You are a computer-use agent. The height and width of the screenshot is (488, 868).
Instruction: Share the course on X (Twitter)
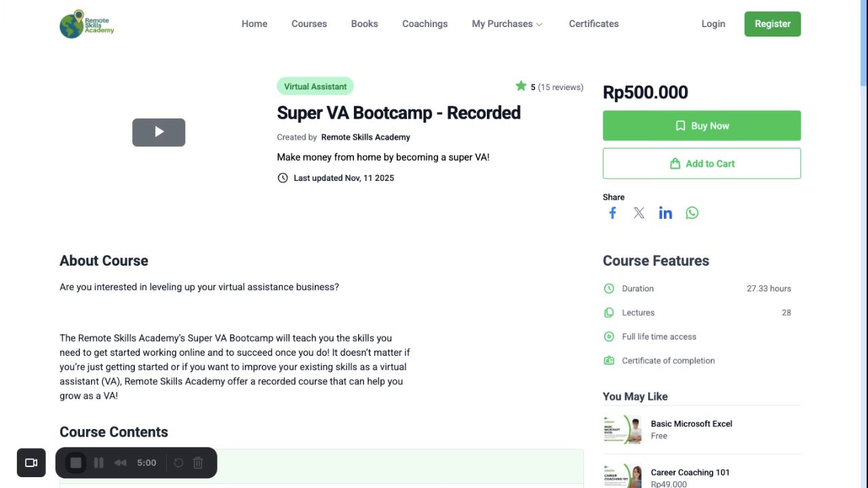point(639,213)
